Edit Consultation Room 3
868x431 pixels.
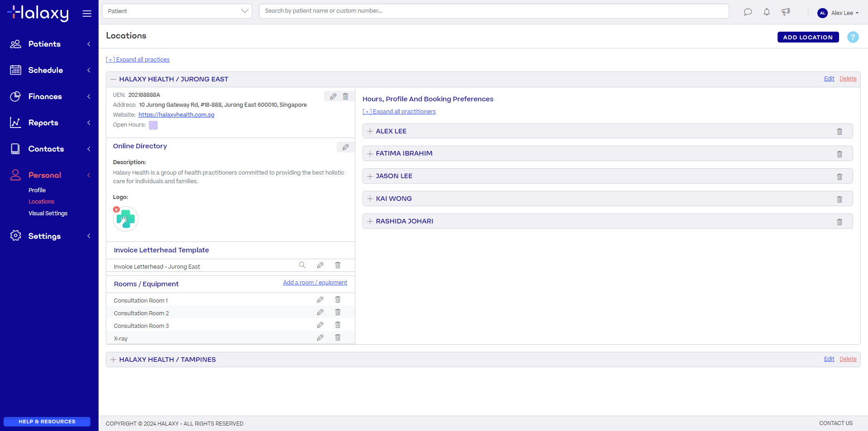click(320, 325)
